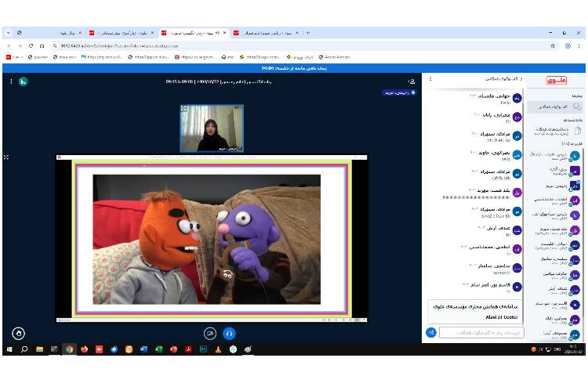Toggle the circular button beside the headphones

pos(210,333)
